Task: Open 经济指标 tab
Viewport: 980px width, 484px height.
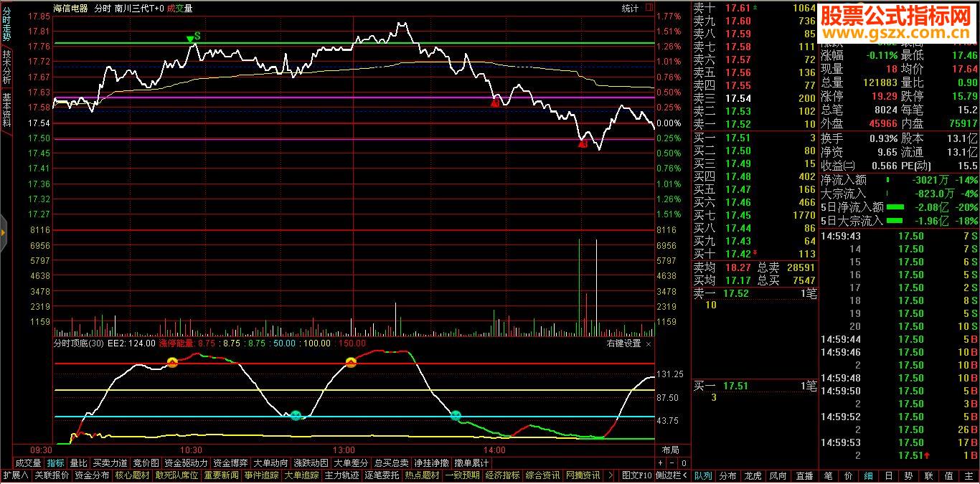Action: pyautogui.click(x=502, y=475)
